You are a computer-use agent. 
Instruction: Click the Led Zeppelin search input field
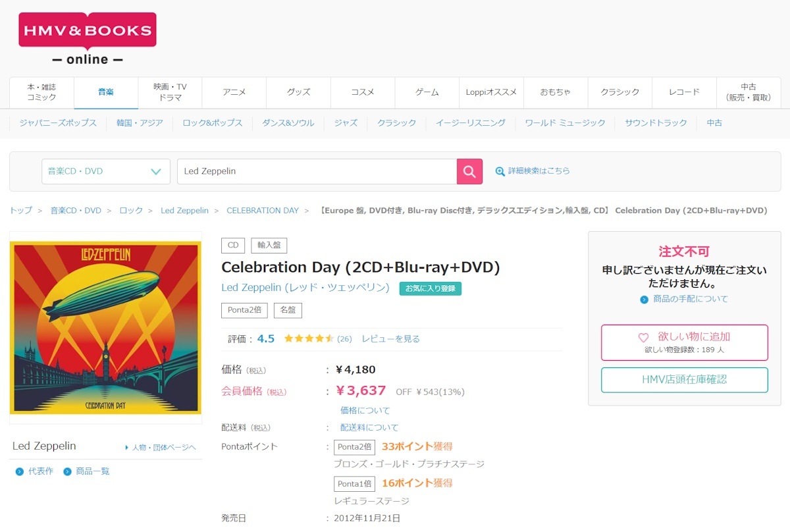pos(317,171)
